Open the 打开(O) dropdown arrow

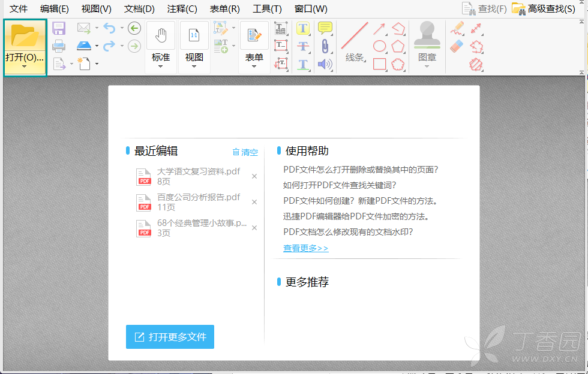pos(25,66)
